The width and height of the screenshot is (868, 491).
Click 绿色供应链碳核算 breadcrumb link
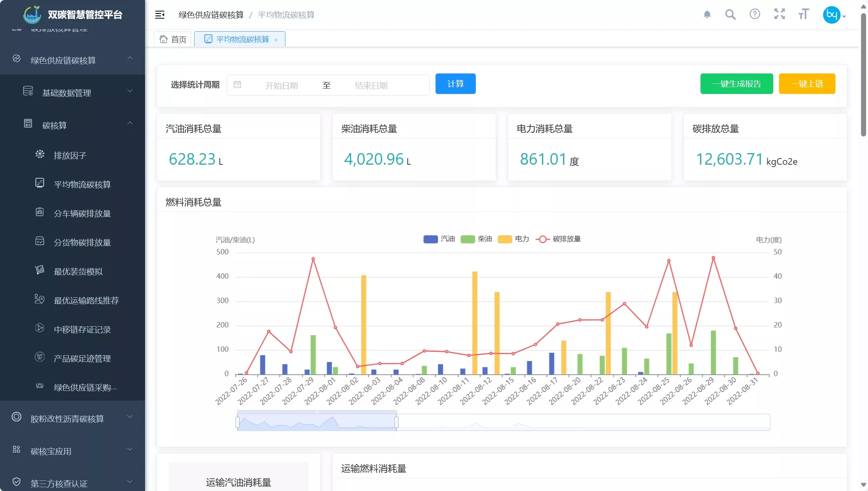[211, 15]
